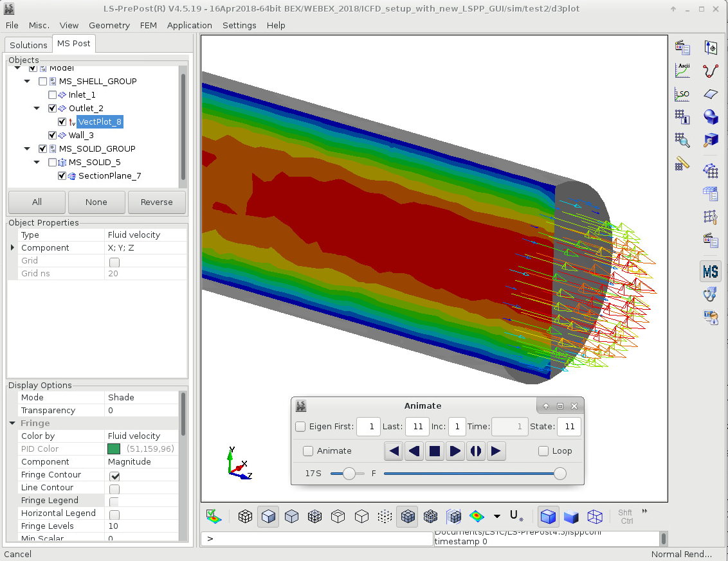Open the dropdown beside the fringe diamond icon
728x561 pixels.
[496, 516]
